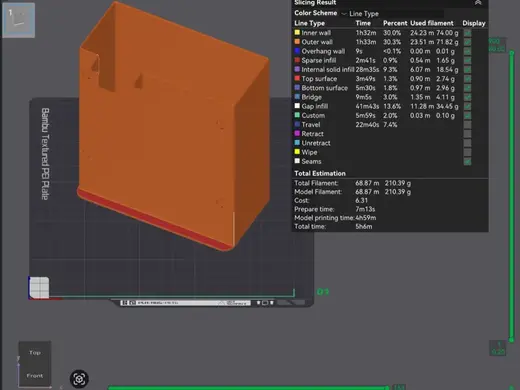Screen dimensions: 520x390
Task: Click the Prepare time 7m13s value
Action: (365, 209)
